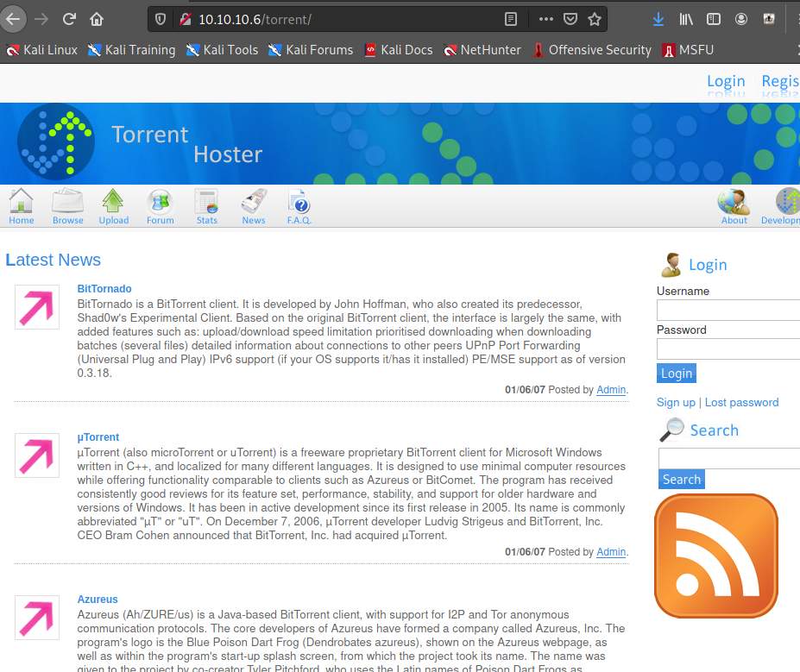Click the large orange RSS feed icon
800x672 pixels.
click(715, 556)
